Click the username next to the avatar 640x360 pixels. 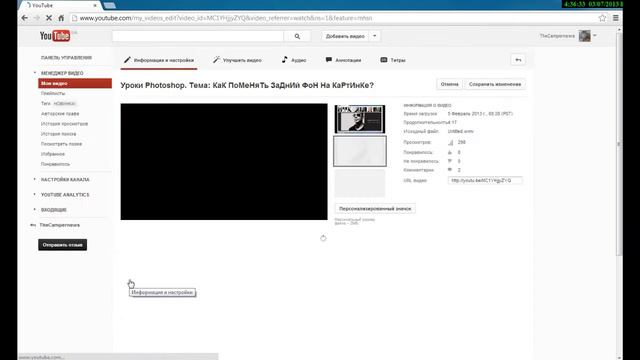(557, 36)
